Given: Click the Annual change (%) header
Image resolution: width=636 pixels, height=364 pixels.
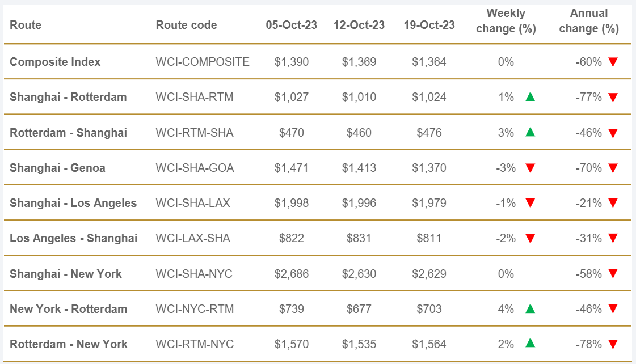Looking at the screenshot, I should tap(588, 21).
